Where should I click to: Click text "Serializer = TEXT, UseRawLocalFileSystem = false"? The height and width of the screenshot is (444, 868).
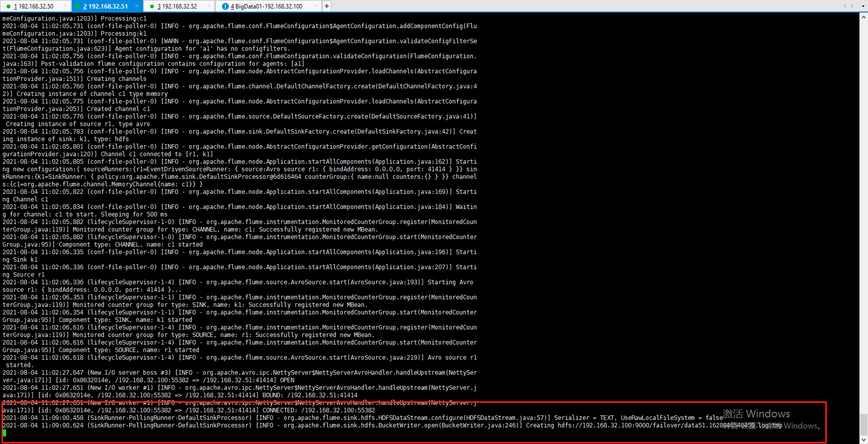[639, 418]
